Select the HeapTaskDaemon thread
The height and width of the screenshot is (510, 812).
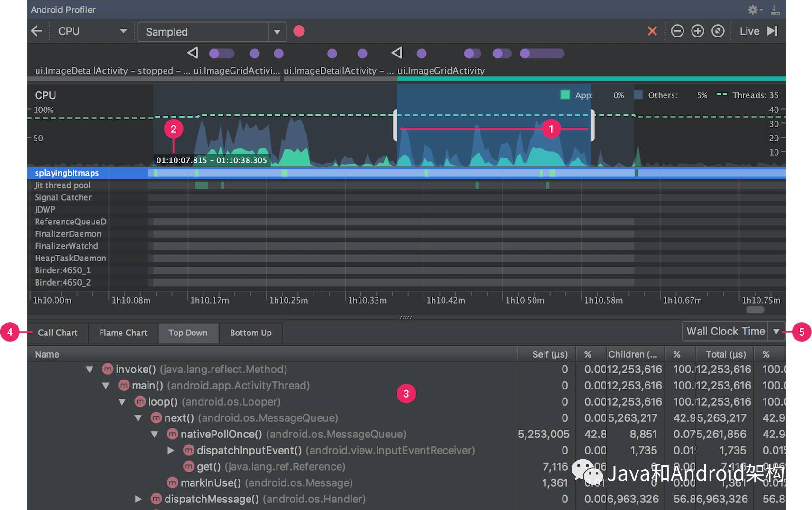pos(406,258)
